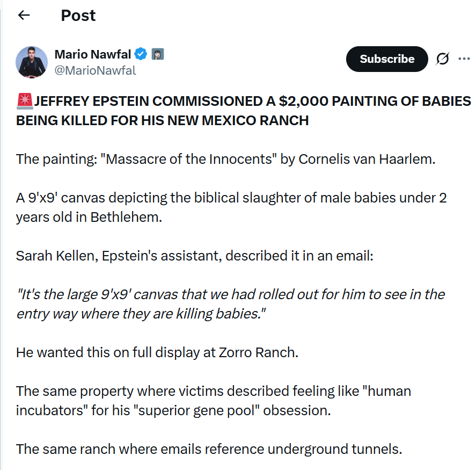Viewport: 476px width, 470px height.
Task: Go back using the left arrow
Action: pos(24,15)
